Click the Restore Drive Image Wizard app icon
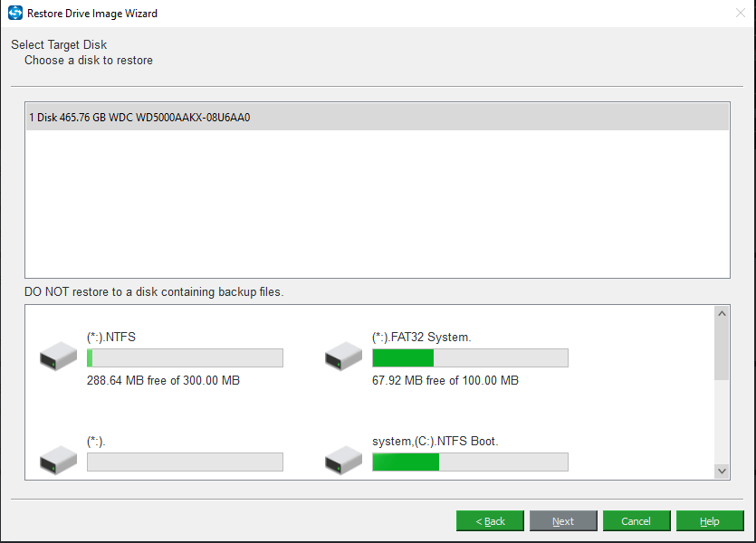 pos(15,13)
